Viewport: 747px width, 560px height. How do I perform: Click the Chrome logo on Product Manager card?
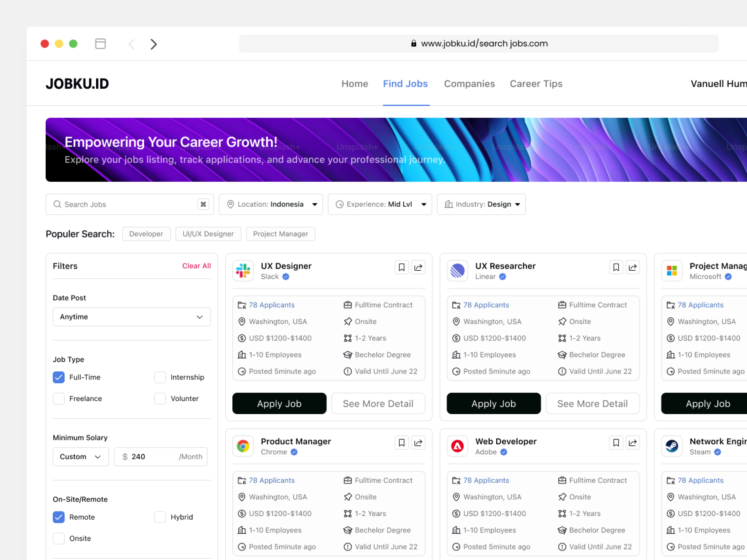tap(243, 446)
